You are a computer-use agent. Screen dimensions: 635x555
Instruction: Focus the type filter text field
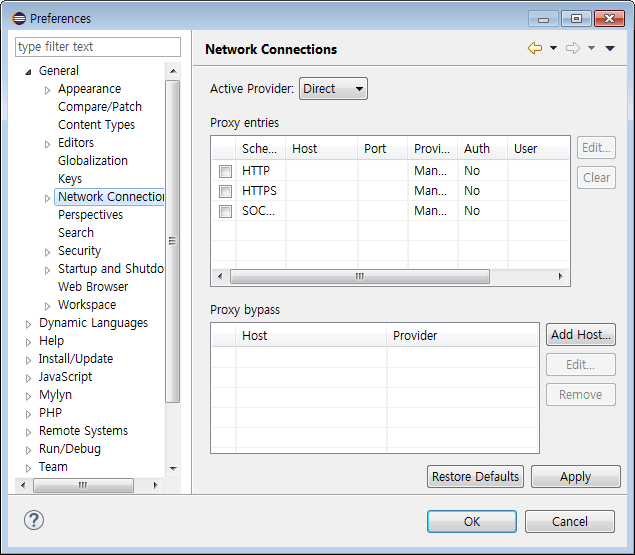pos(98,47)
